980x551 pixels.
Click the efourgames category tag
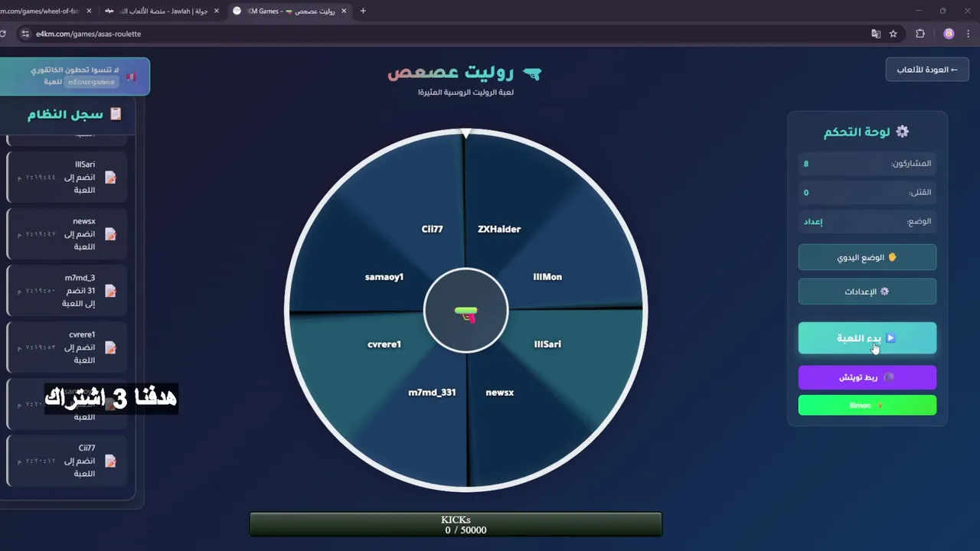(91, 82)
